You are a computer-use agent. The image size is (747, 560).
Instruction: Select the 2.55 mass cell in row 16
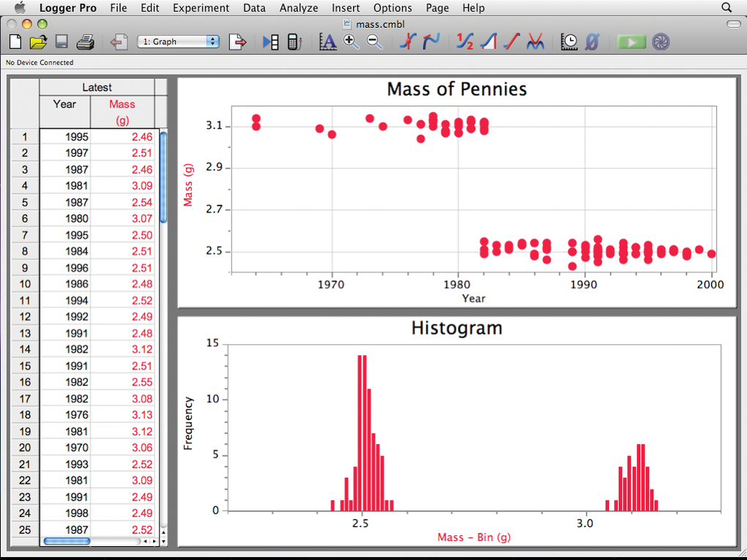122,382
